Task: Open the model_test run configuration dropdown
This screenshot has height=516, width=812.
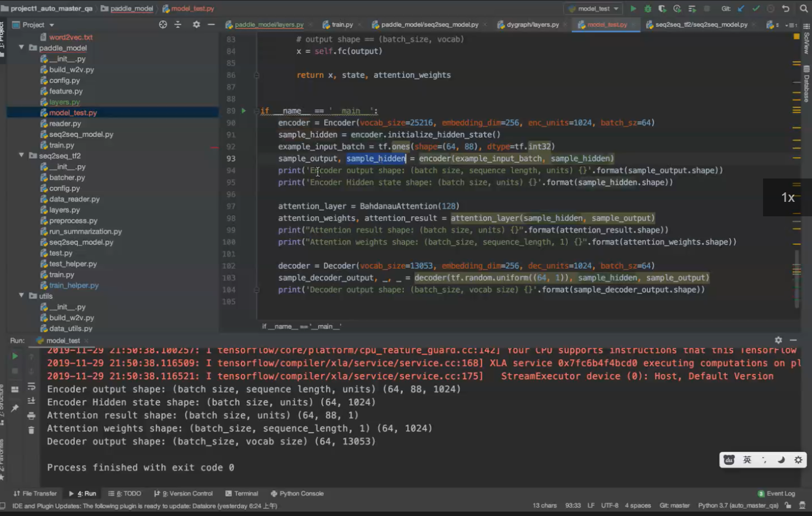Action: pyautogui.click(x=594, y=8)
